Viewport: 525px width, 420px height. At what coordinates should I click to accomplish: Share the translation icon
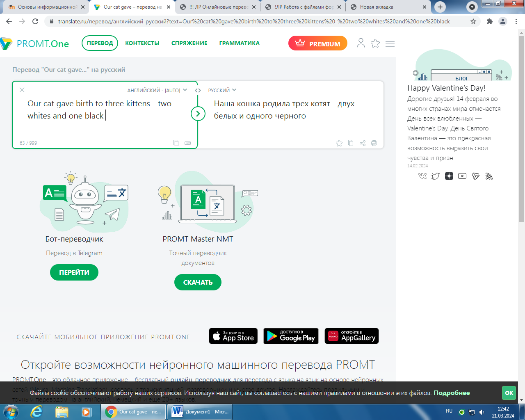coord(363,143)
